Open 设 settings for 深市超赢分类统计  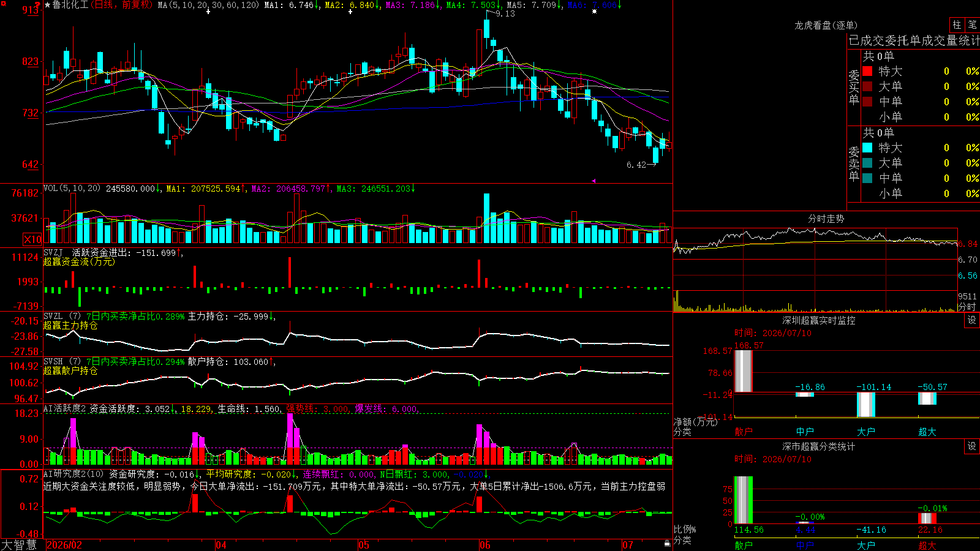click(x=972, y=446)
